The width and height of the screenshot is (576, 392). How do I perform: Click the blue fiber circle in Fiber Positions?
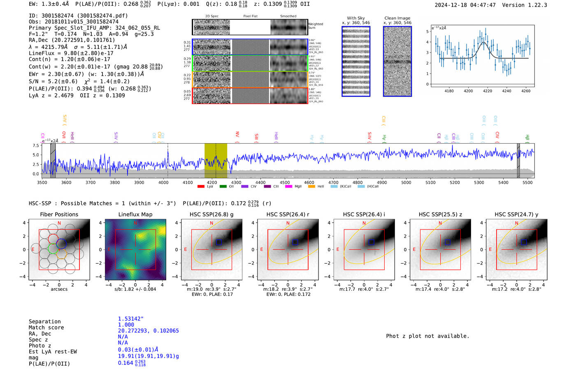point(62,244)
